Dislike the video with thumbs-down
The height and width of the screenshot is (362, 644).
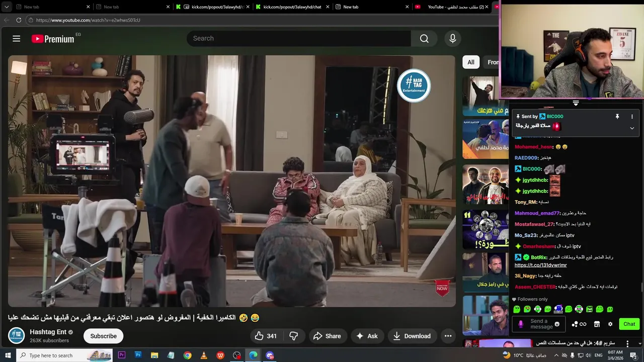294,336
